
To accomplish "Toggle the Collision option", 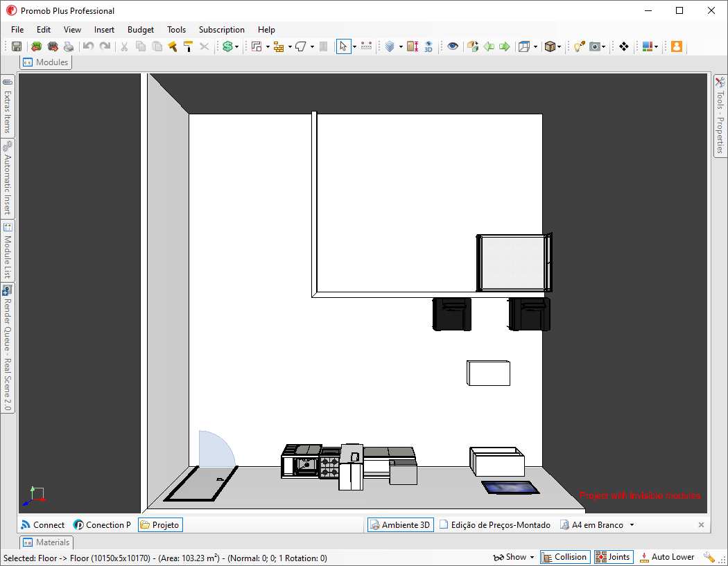I will tap(565, 557).
